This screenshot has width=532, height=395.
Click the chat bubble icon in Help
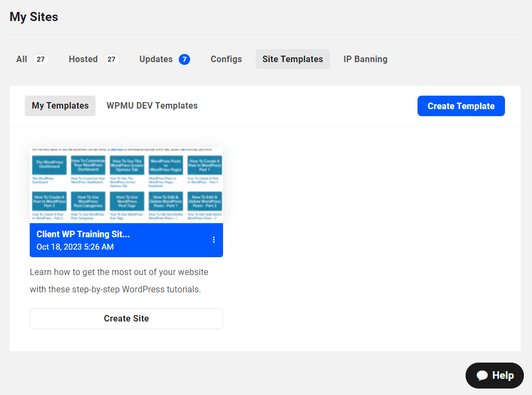point(482,376)
